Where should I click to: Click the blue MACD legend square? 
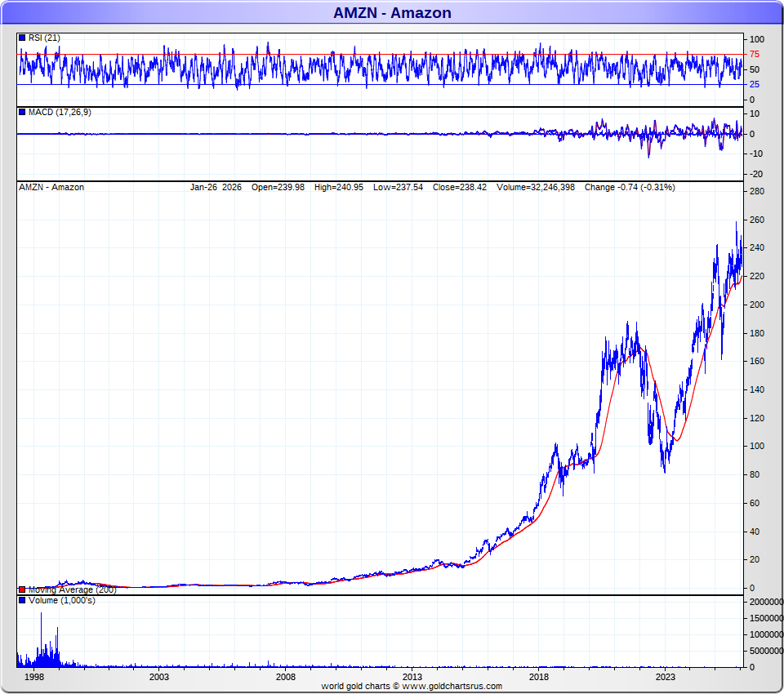(22, 112)
